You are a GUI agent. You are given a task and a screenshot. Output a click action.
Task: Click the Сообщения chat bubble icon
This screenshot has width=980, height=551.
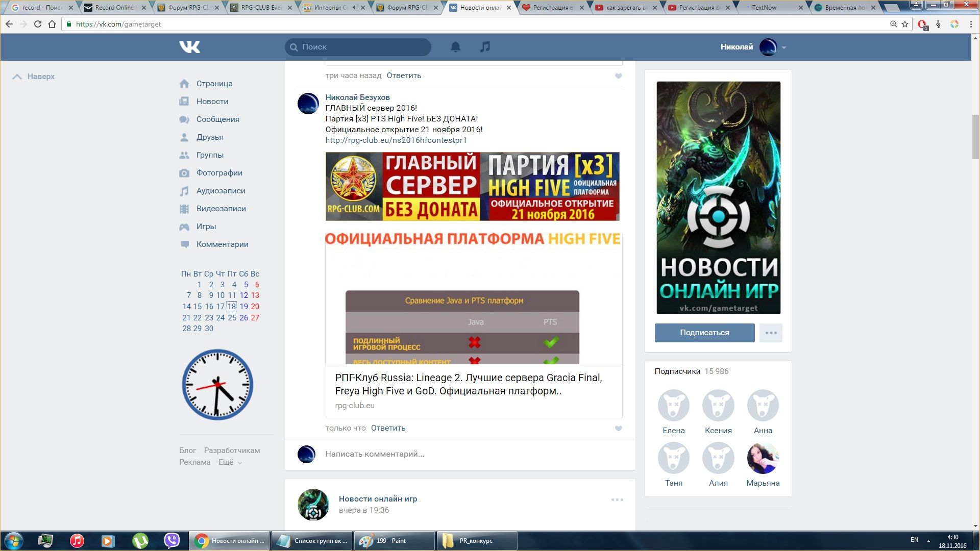(184, 119)
